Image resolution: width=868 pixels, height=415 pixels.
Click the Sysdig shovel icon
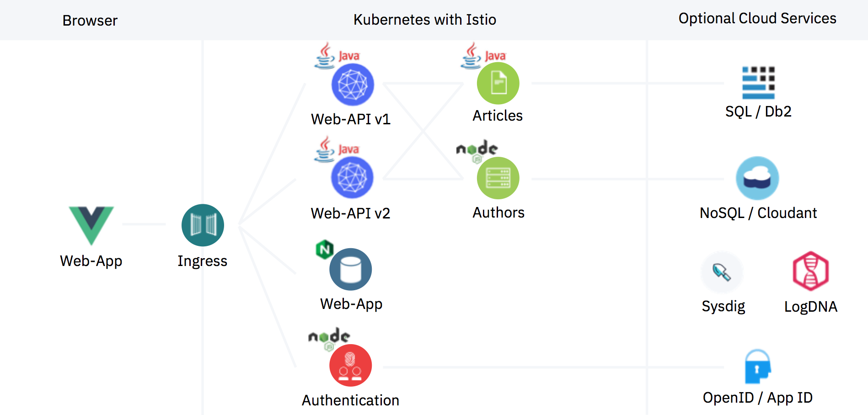click(x=722, y=272)
